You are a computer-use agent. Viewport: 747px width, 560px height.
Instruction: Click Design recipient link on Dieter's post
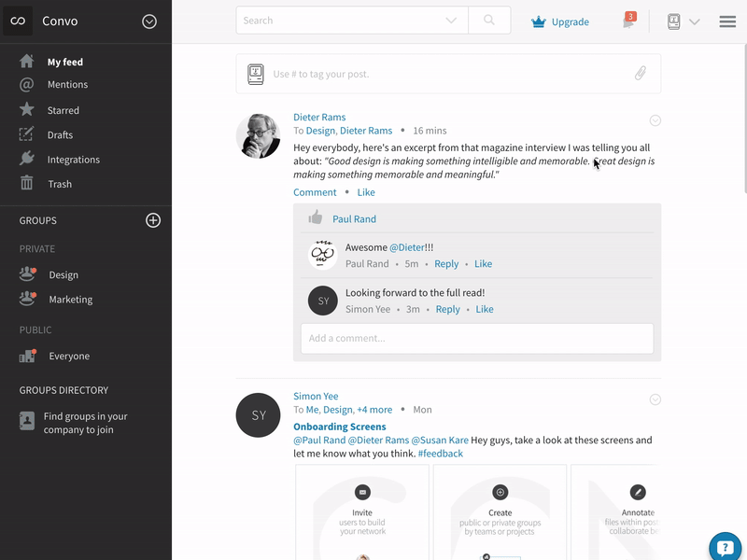click(320, 131)
